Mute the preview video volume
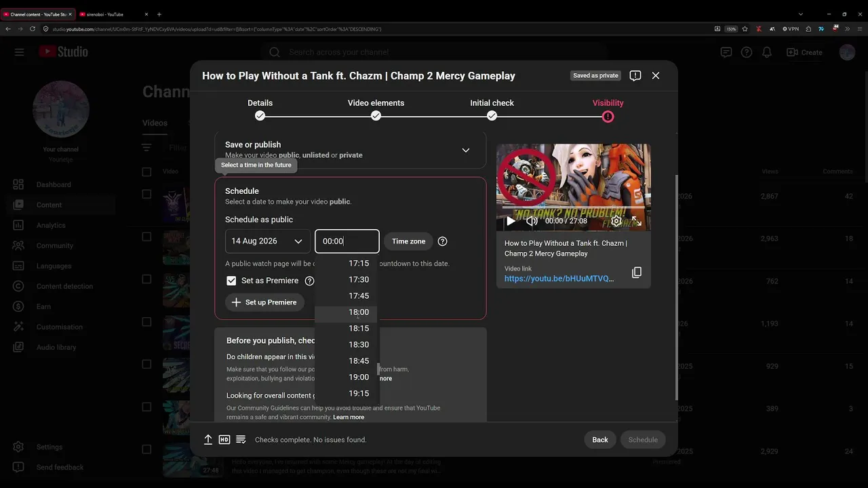Image resolution: width=868 pixels, height=488 pixels. tap(532, 221)
